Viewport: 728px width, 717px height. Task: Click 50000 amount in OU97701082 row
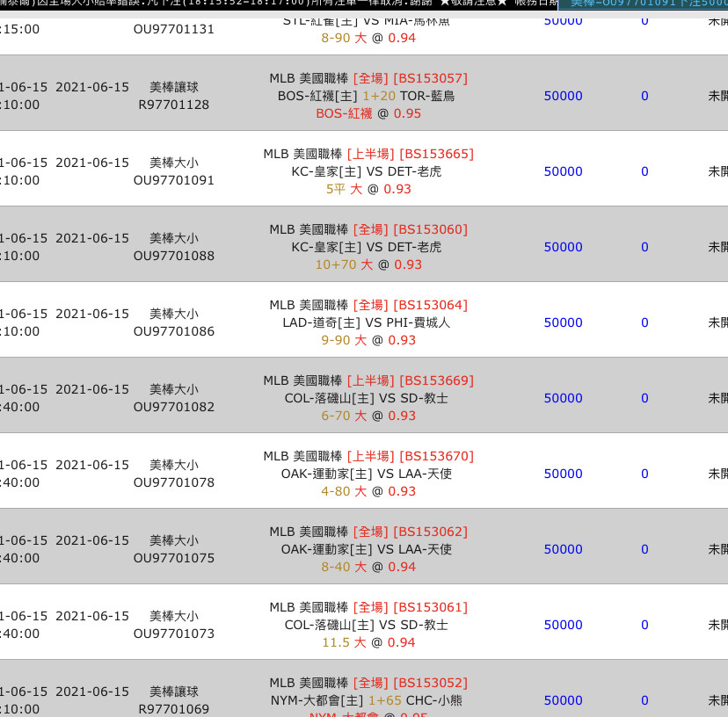(x=564, y=399)
